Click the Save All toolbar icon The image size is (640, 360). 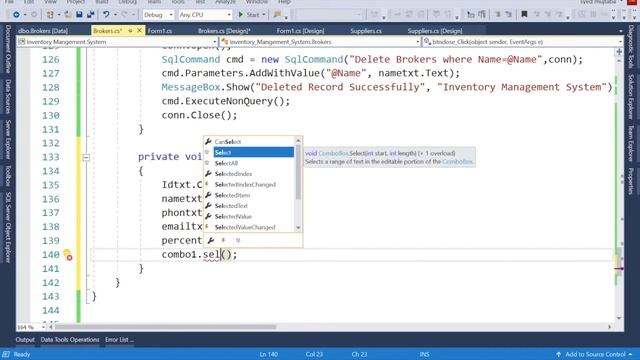tap(90, 15)
